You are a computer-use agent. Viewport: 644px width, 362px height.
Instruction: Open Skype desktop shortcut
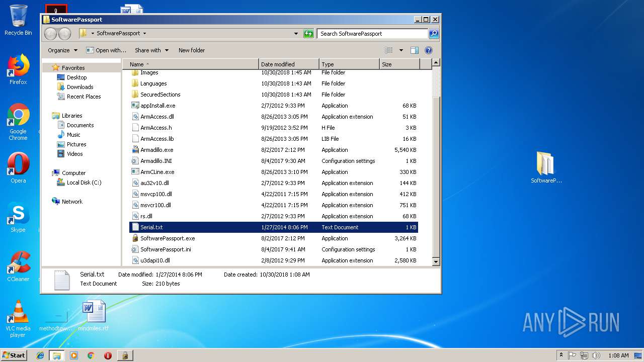tap(18, 217)
